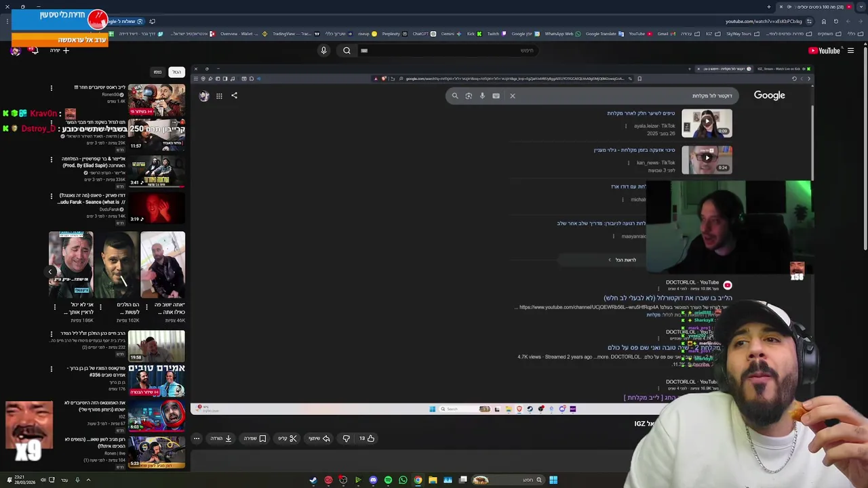Screen dimensions: 868x488
Task: Switch to Chrome on the taskbar
Action: (x=418, y=480)
